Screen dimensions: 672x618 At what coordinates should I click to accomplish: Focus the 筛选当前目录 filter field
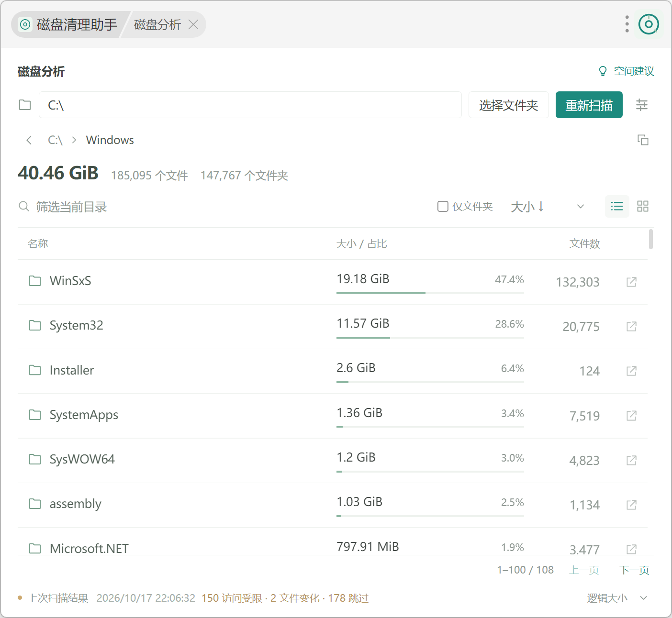pos(220,207)
